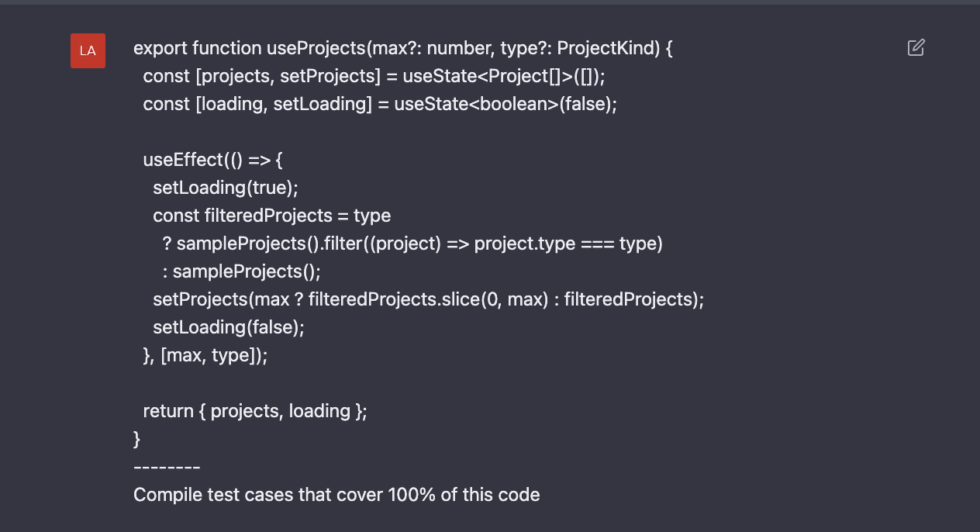Click the edit message pencil icon
The height and width of the screenshot is (532, 980).
click(916, 48)
